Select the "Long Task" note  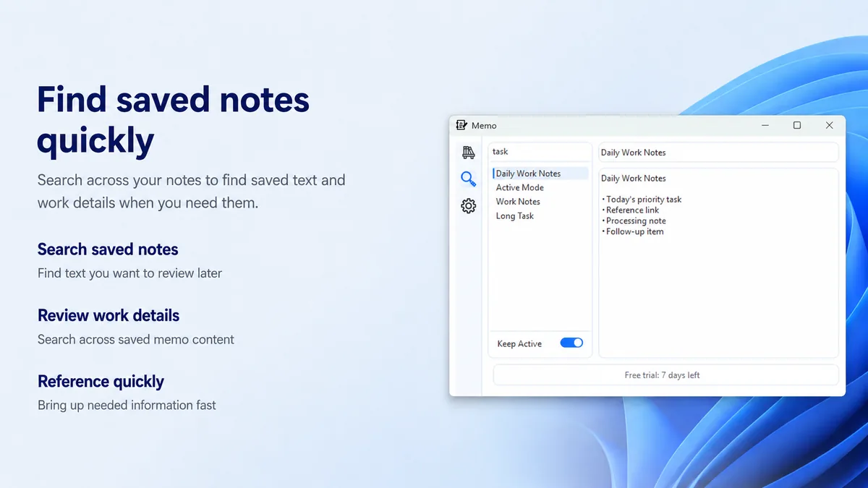click(x=515, y=216)
